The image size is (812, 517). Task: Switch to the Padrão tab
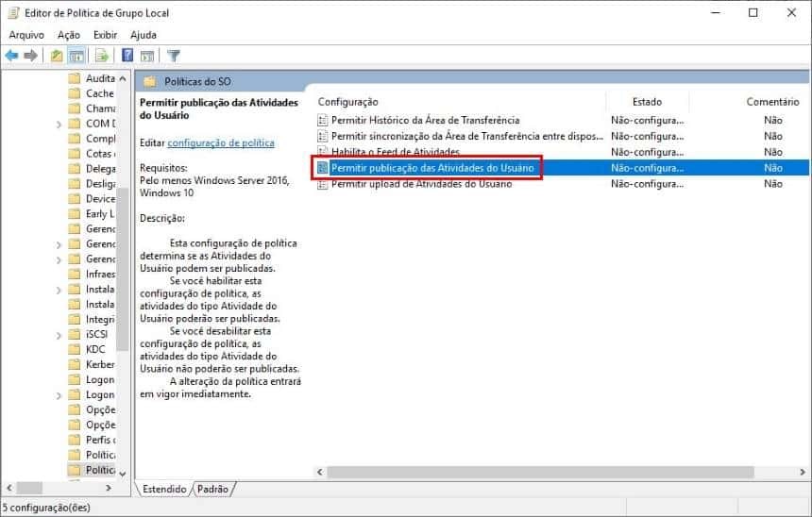coord(212,489)
